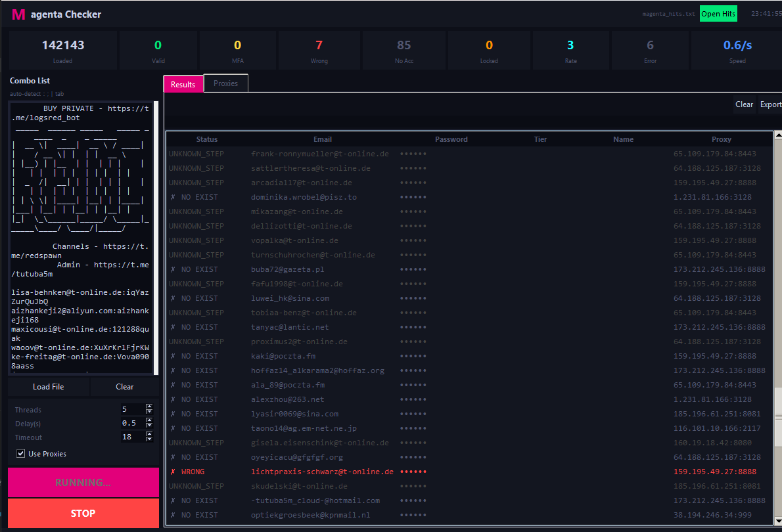Sort by the Proxy column header
This screenshot has height=532, width=782.
(x=721, y=139)
